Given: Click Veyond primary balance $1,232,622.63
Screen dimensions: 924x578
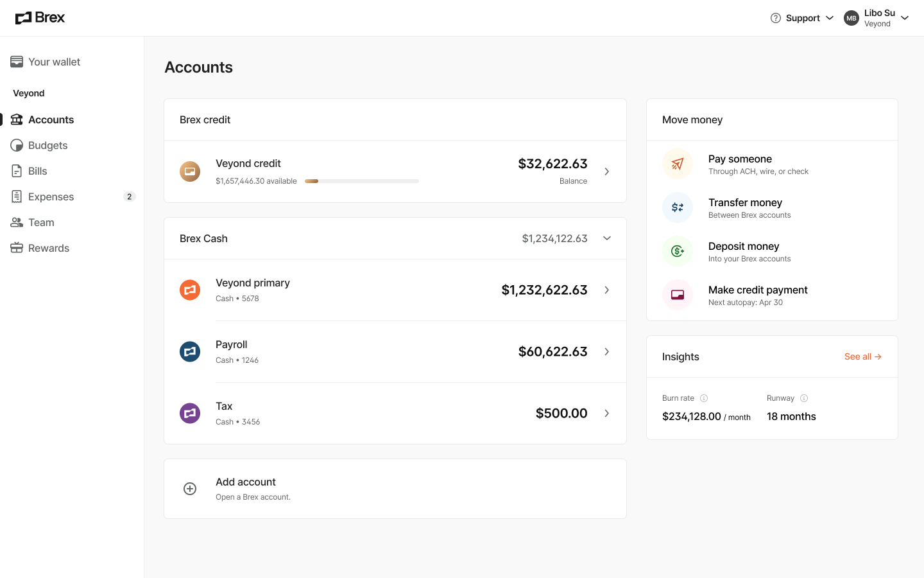Looking at the screenshot, I should [544, 290].
